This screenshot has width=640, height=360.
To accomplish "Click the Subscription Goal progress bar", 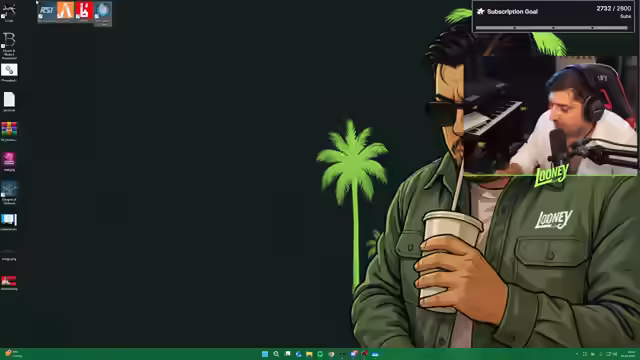I will [551, 28].
